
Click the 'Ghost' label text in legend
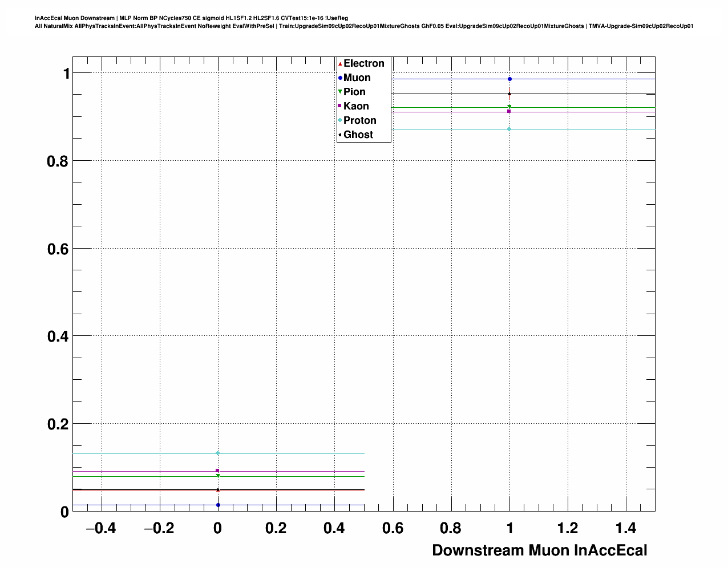point(358,135)
